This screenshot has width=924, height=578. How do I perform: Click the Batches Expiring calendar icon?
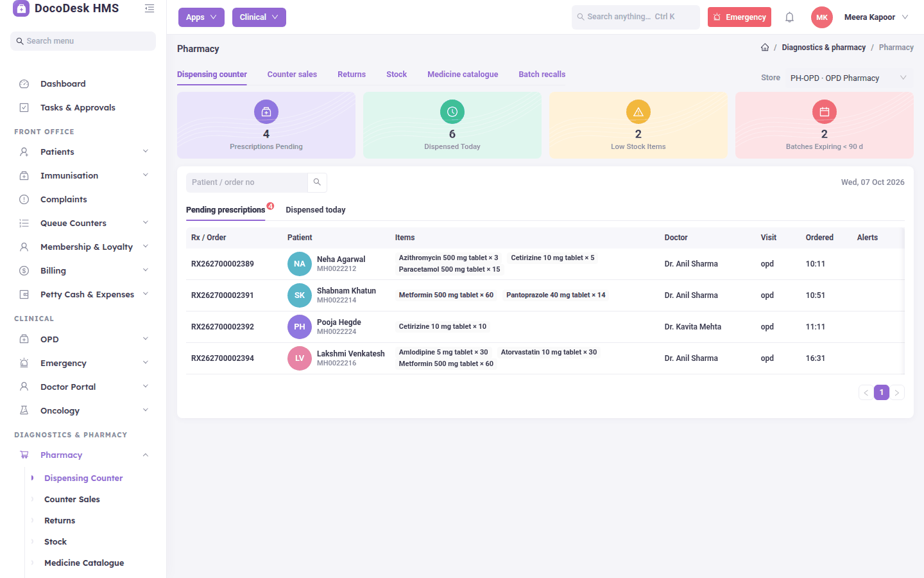tap(825, 112)
